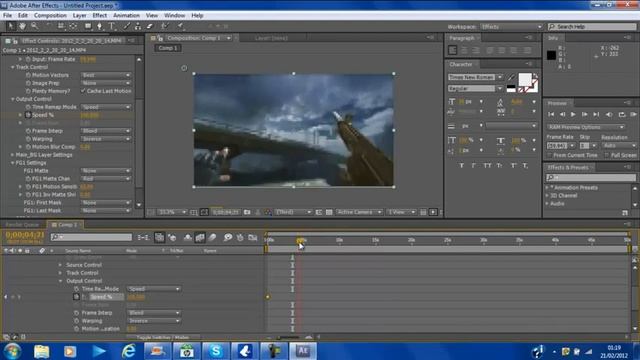Open the Graph Editor in timeline

253,238
